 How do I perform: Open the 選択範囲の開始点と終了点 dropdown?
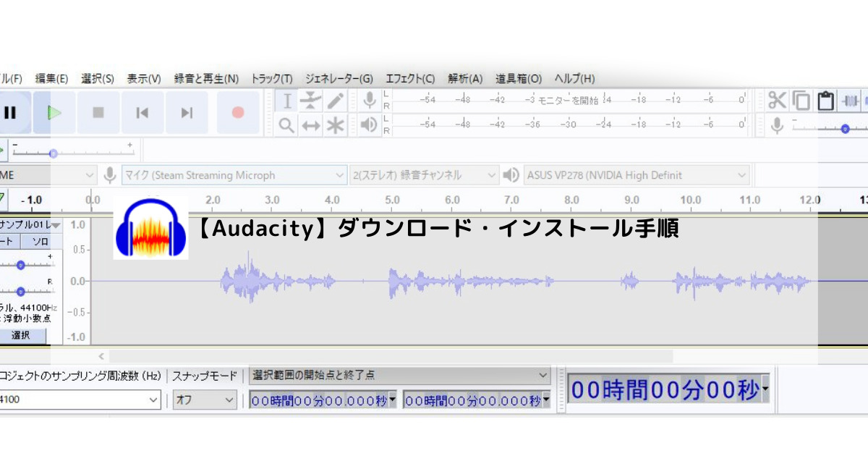point(400,376)
